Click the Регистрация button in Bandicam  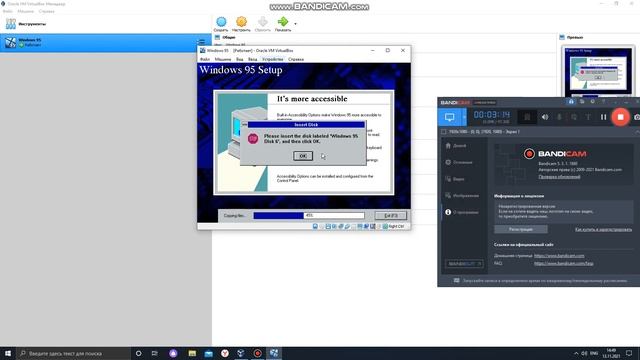[521, 229]
